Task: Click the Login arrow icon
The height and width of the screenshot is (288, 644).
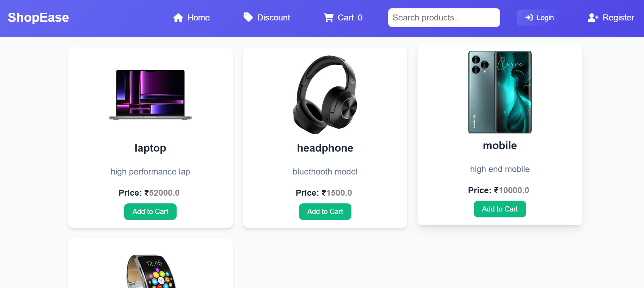Action: tap(529, 18)
